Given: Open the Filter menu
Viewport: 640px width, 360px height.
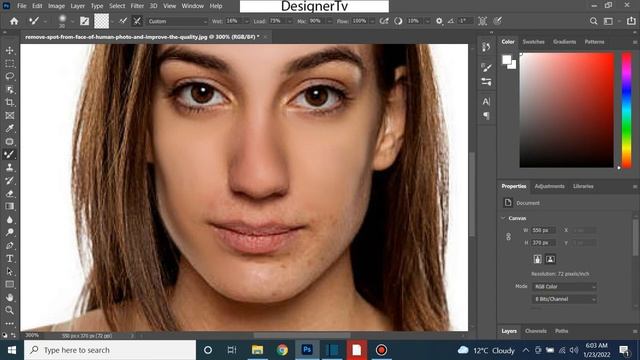Looking at the screenshot, I should [x=137, y=6].
